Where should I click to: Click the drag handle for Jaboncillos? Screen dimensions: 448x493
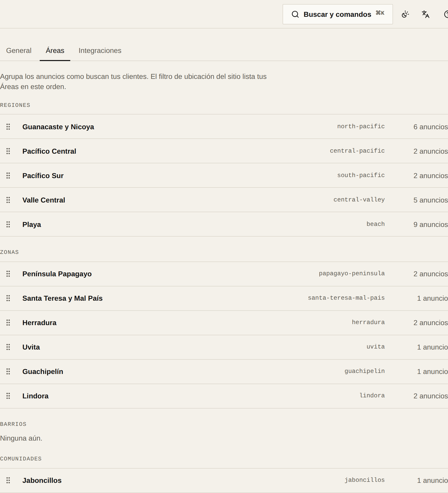8,480
